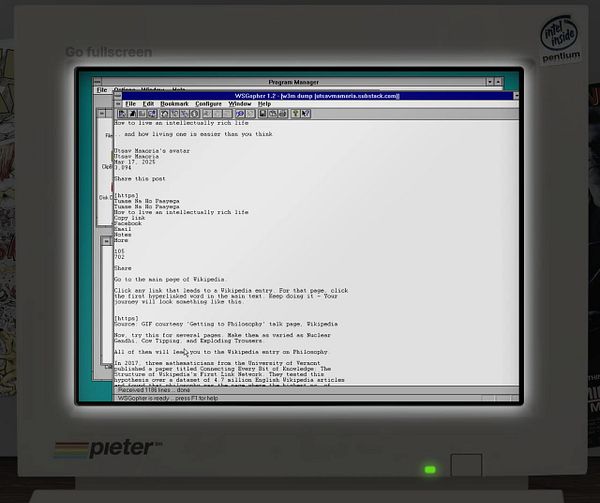The width and height of the screenshot is (600, 503).
Task: Click the Print icon in WSGopher toolbar
Action: coord(282,114)
